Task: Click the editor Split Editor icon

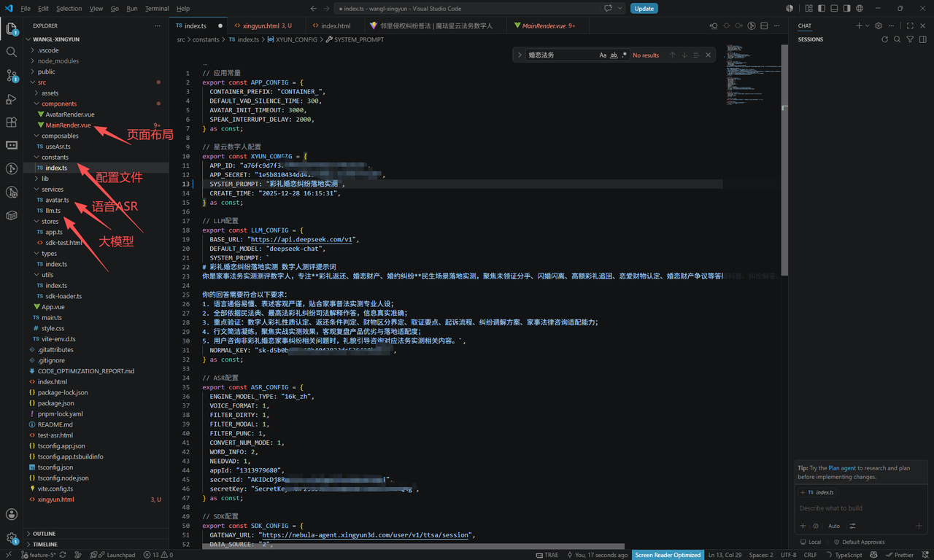Action: (x=765, y=26)
